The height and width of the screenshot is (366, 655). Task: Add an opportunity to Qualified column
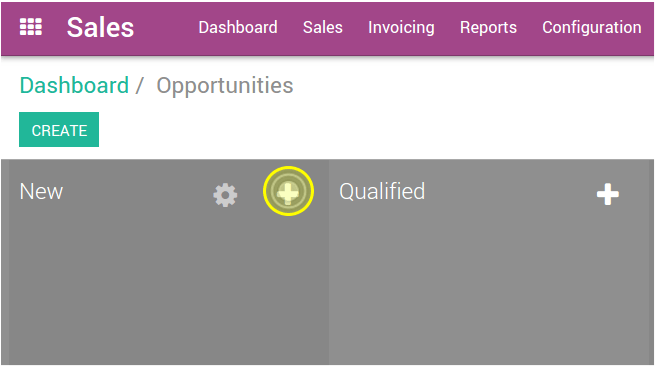(608, 194)
